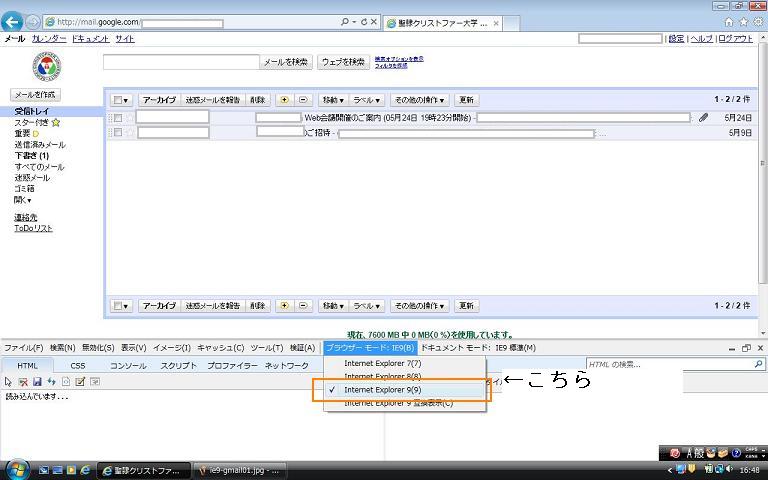Open select-all checkbox dropdown in top toolbar
Viewport: 768px width, 480px height.
[120, 100]
